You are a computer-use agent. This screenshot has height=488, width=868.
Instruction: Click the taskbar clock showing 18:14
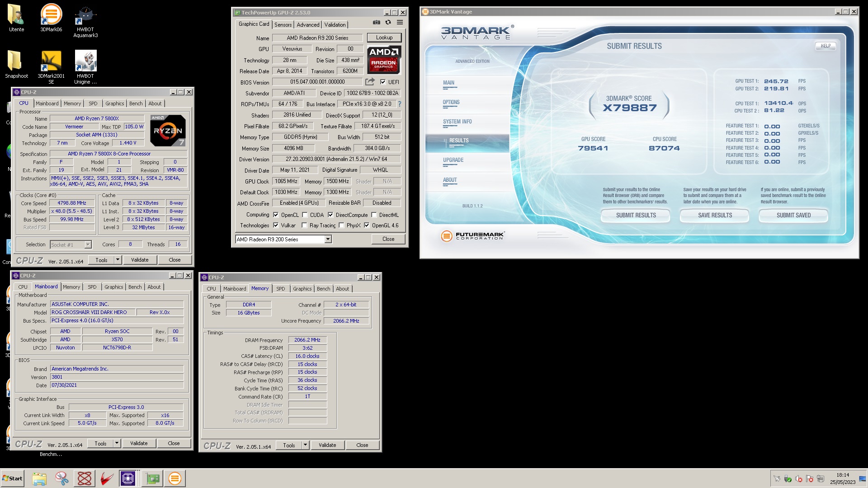pyautogui.click(x=842, y=479)
